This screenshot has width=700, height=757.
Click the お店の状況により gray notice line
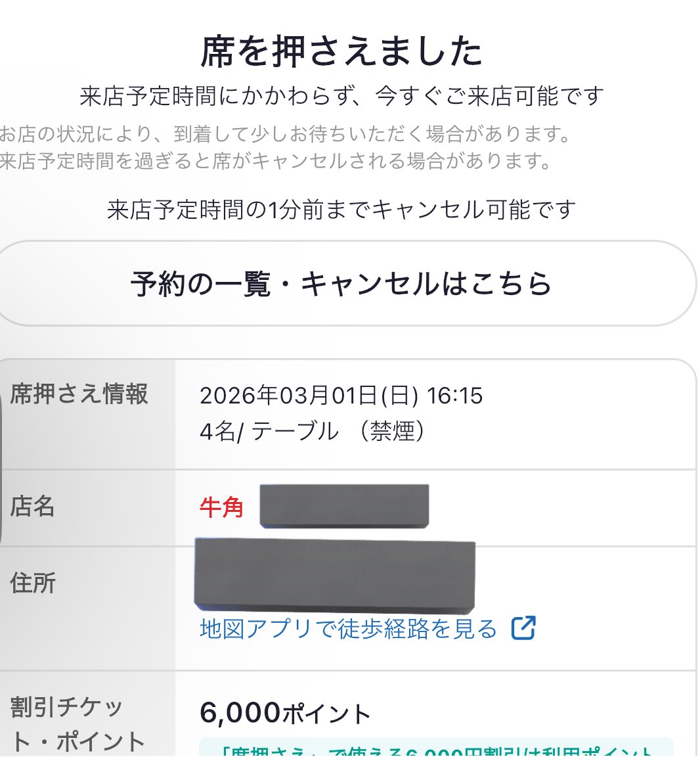(285, 134)
